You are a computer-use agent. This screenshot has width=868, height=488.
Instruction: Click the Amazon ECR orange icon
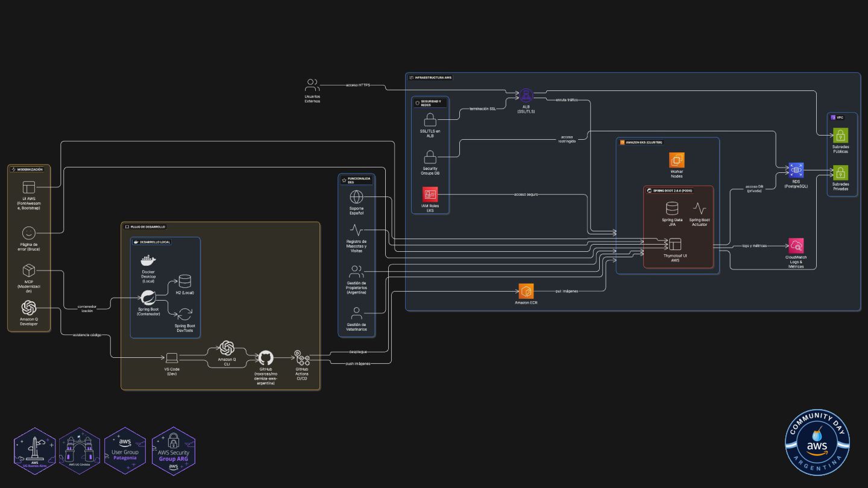click(x=526, y=291)
